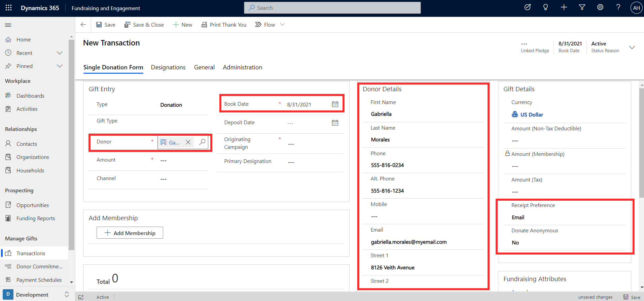Click the Add Membership button
Screen dimensions: 644x301
130,233
